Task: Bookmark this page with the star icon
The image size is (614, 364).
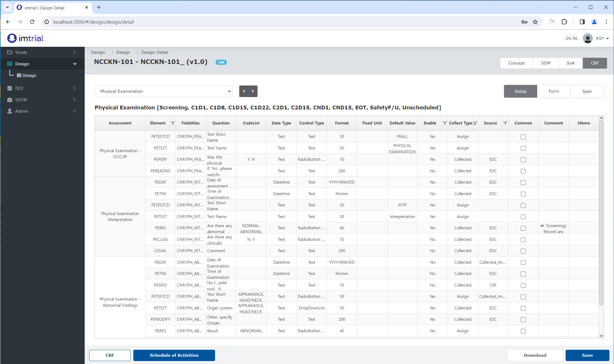Action: click(x=535, y=22)
